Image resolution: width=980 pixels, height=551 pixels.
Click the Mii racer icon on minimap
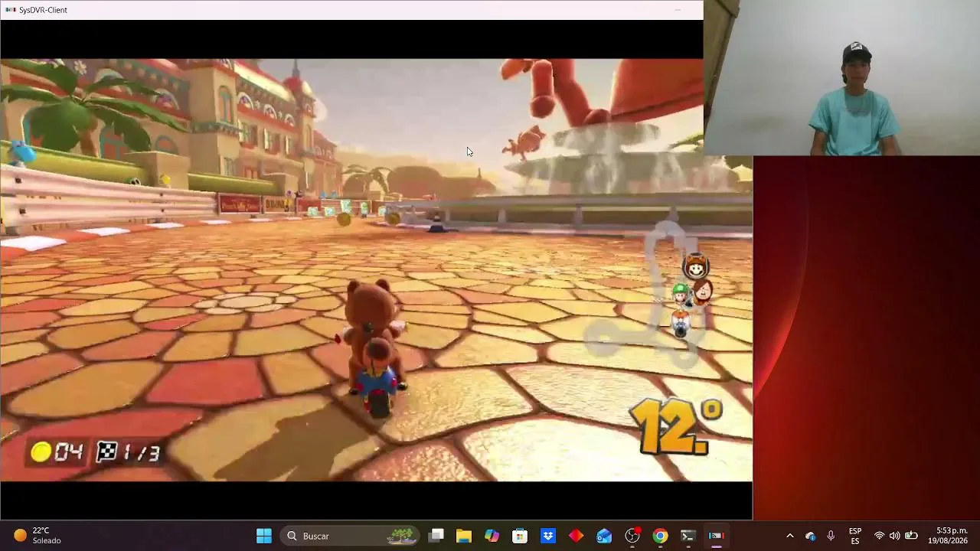pyautogui.click(x=702, y=291)
